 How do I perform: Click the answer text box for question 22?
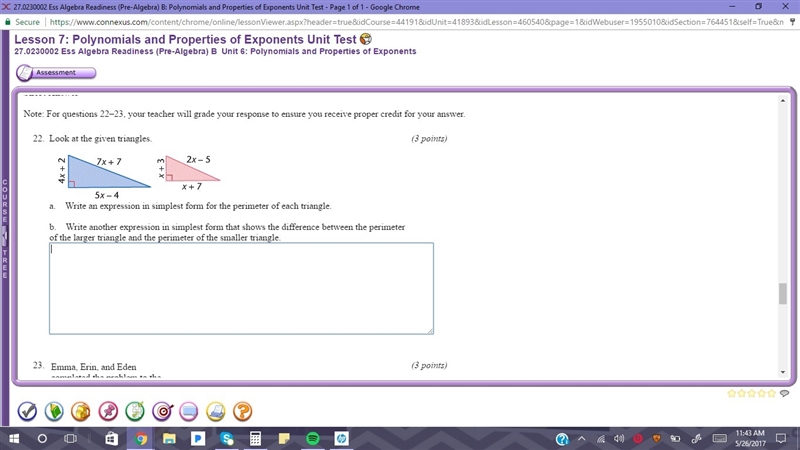pos(241,288)
